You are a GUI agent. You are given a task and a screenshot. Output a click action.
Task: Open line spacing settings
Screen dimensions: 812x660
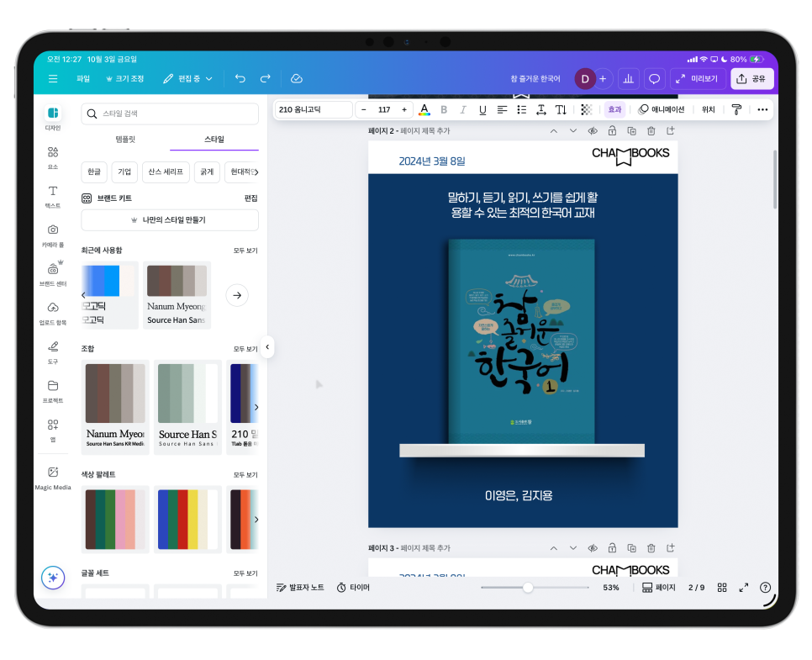click(541, 110)
